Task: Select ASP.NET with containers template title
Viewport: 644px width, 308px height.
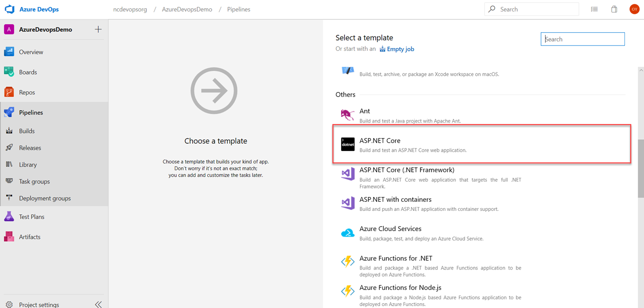Action: click(x=395, y=199)
